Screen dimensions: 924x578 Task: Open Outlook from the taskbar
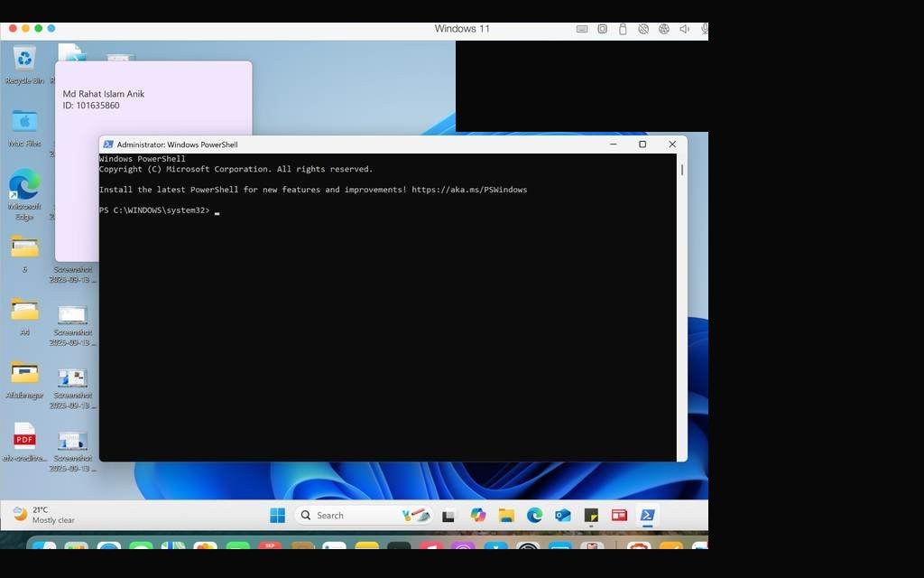pyautogui.click(x=563, y=516)
